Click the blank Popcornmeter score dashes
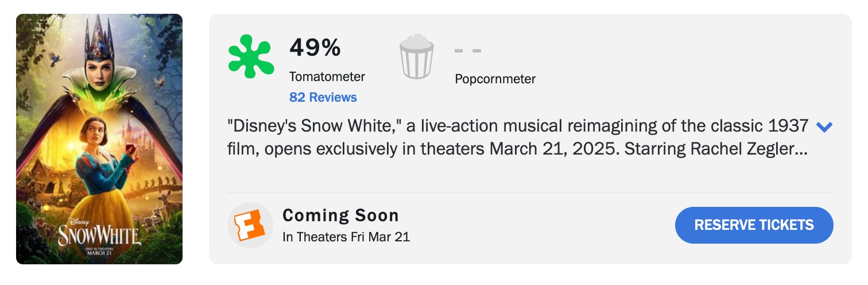This screenshot has height=285, width=868. pos(467,51)
